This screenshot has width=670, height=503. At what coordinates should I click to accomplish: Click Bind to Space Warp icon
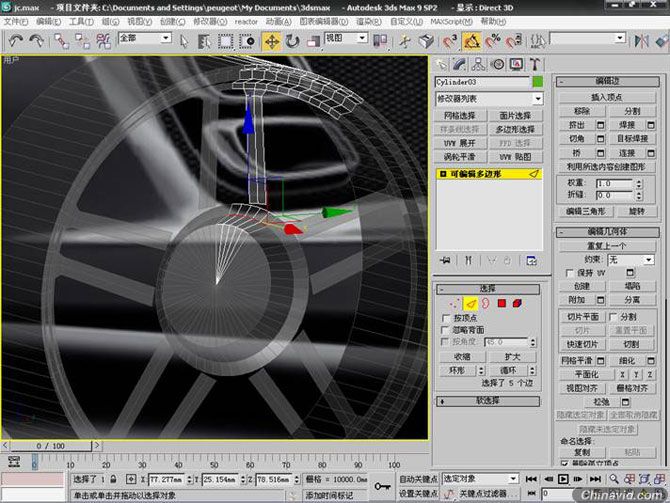pos(103,41)
